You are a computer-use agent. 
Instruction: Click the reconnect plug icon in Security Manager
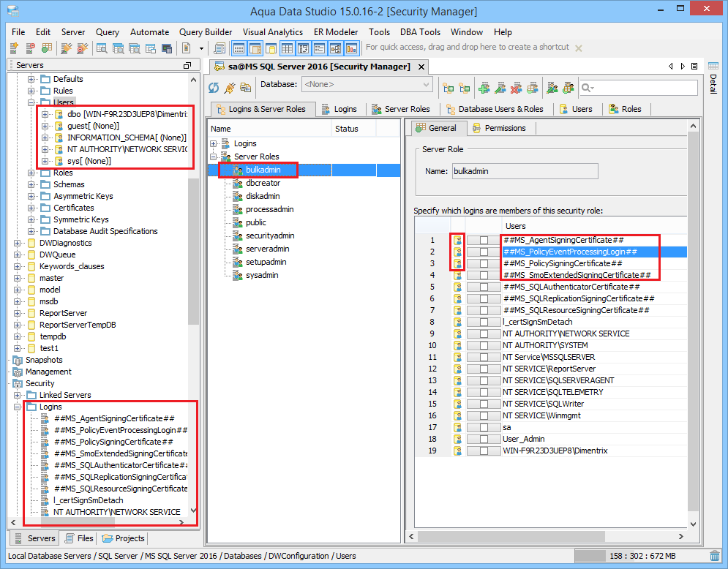(229, 87)
